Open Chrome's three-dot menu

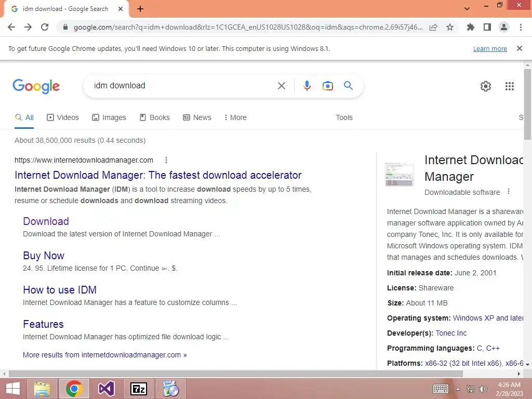[521, 27]
